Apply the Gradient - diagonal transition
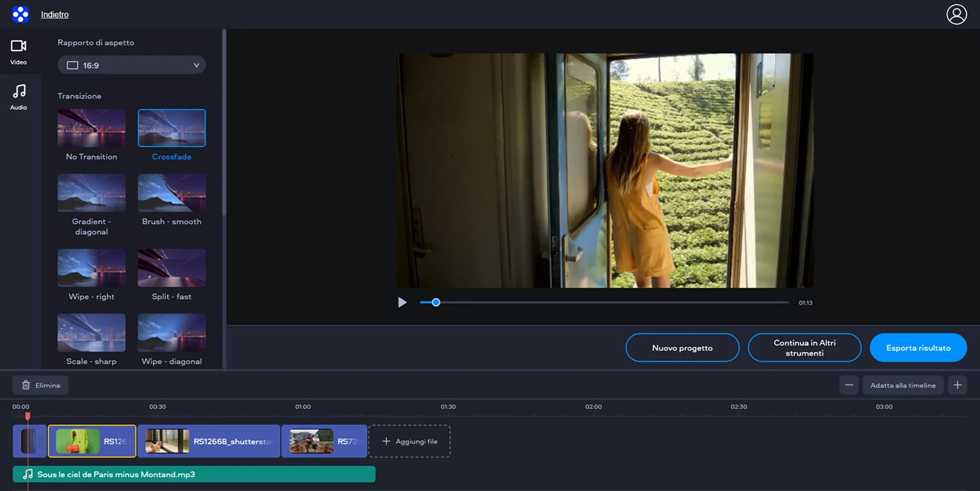Viewport: 980px width, 491px height. coord(92,193)
